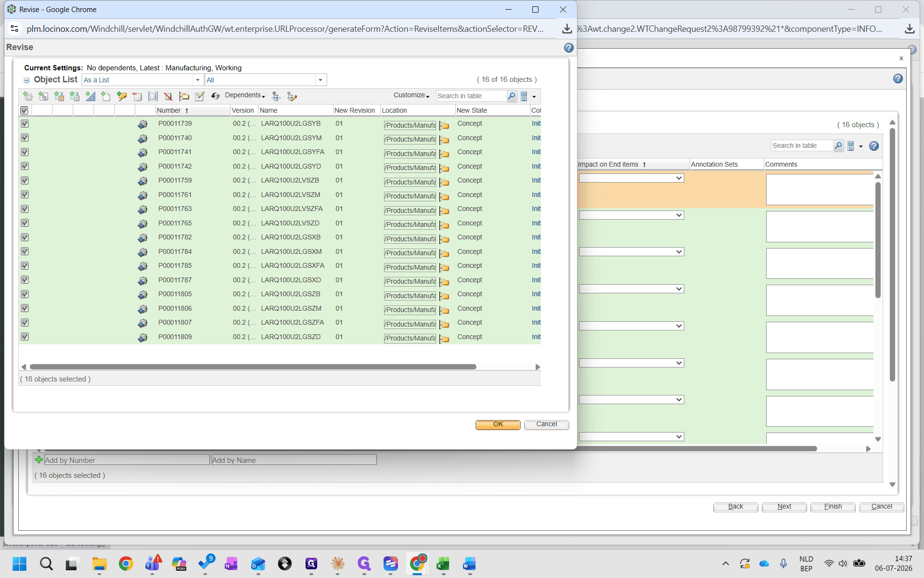Open Outlook from the taskbar
Image resolution: width=924 pixels, height=578 pixels.
pyautogui.click(x=258, y=564)
